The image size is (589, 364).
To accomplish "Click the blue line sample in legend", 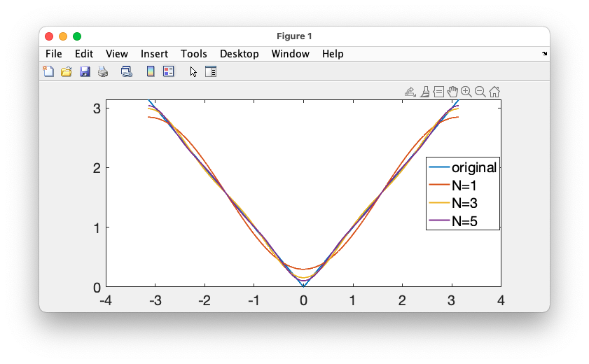I will pyautogui.click(x=440, y=167).
